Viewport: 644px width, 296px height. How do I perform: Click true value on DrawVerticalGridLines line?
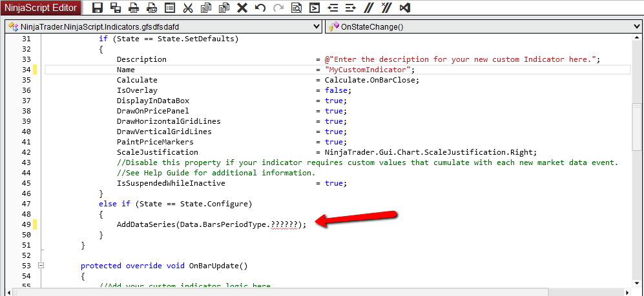coord(333,132)
